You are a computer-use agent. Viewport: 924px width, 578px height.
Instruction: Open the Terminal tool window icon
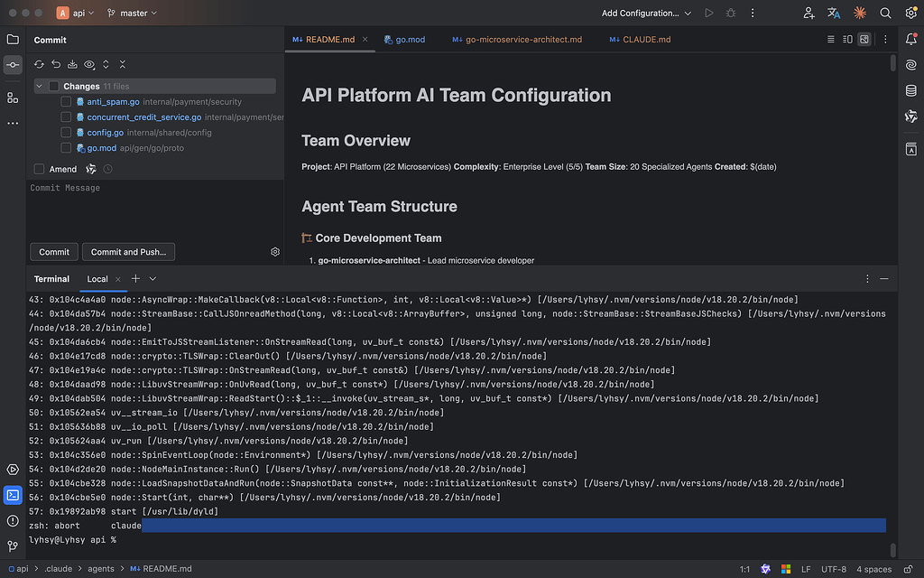pos(13,495)
